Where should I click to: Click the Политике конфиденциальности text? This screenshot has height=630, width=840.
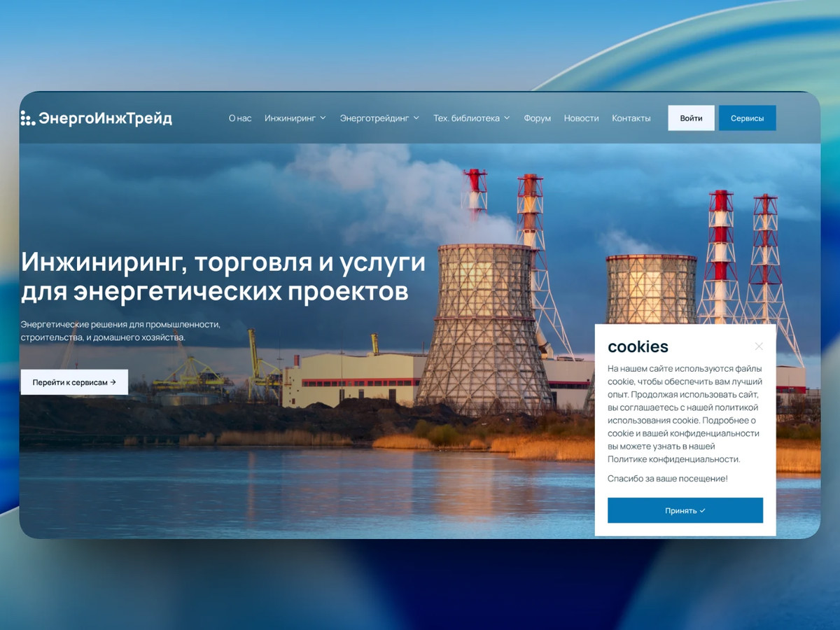pos(674,459)
